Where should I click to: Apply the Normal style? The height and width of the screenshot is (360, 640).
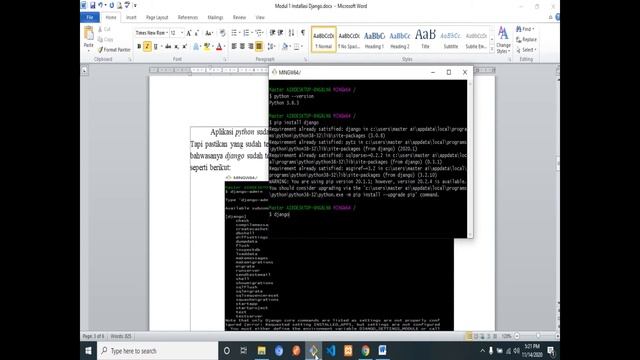coord(324,40)
